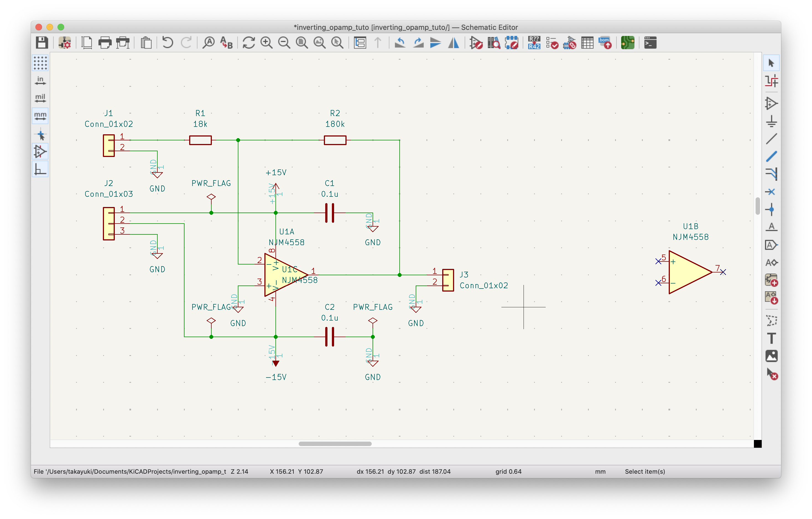This screenshot has height=519, width=812.
Task: Toggle orthogonal wire drawing mode
Action: coord(40,169)
